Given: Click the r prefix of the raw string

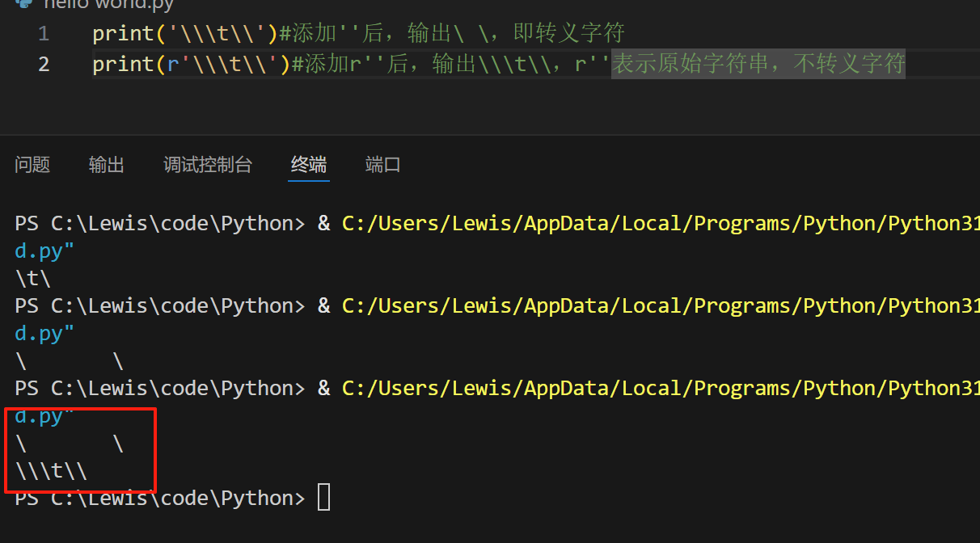Looking at the screenshot, I should pos(173,64).
